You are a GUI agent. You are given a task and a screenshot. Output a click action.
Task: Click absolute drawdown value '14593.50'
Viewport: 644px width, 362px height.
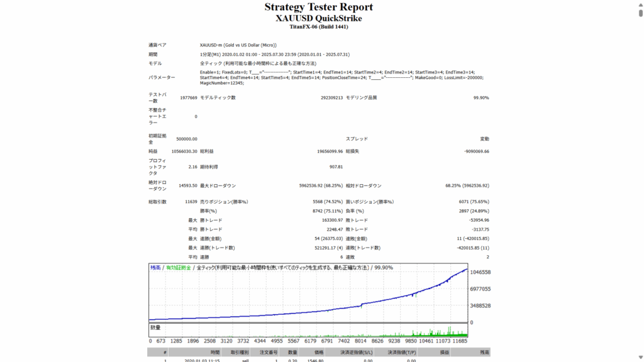tap(187, 186)
